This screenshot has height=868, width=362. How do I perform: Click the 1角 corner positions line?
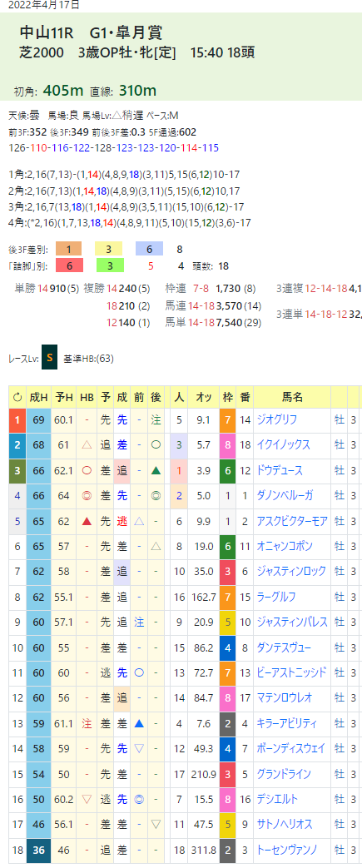click(125, 175)
